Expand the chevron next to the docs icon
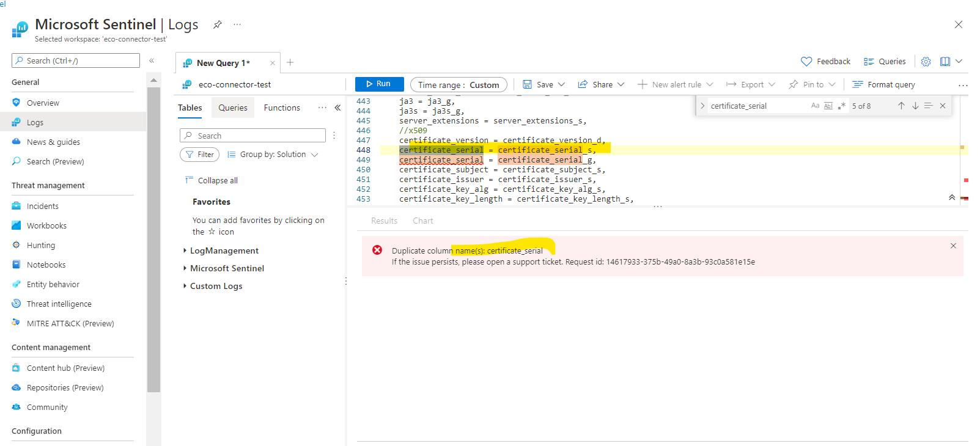Viewport: 980px width, 446px height. pos(959,61)
